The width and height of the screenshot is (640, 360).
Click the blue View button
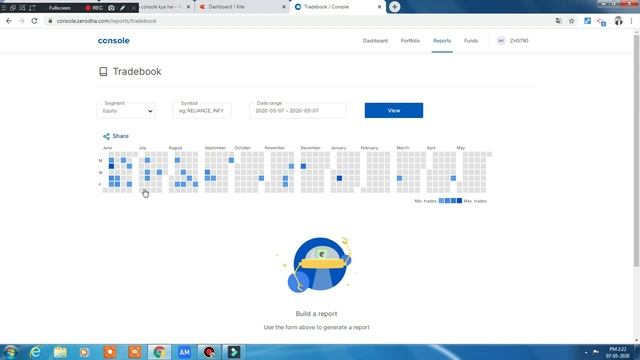coord(394,111)
